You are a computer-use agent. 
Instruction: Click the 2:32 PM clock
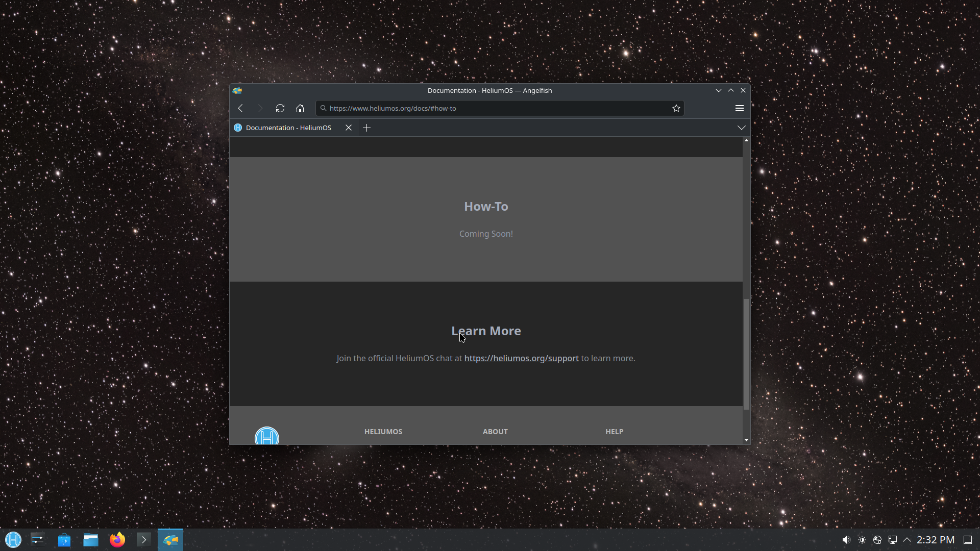tap(936, 540)
